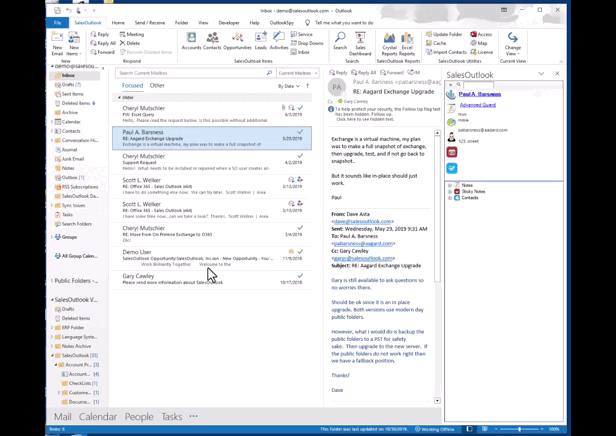Switch to the Send / Receive ribbon tab
The height and width of the screenshot is (436, 616).
point(150,22)
